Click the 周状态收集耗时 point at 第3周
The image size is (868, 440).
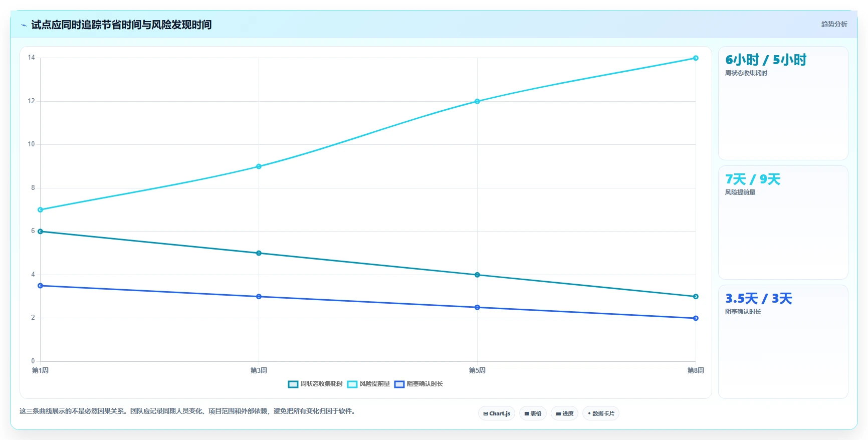(x=259, y=253)
